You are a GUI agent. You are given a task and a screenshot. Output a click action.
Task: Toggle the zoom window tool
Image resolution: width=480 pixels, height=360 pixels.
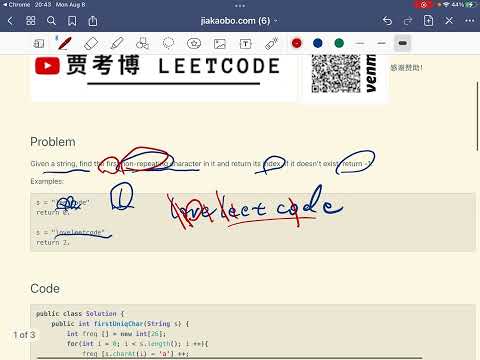39,43
